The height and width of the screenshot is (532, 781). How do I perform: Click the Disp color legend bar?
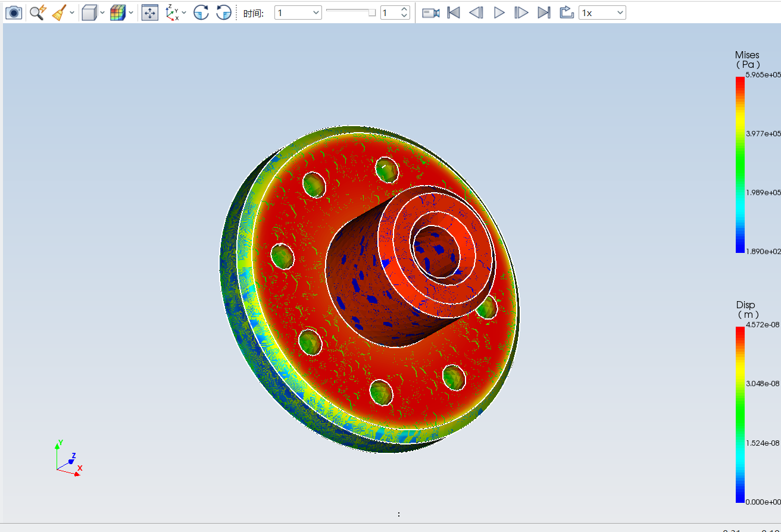[740, 415]
